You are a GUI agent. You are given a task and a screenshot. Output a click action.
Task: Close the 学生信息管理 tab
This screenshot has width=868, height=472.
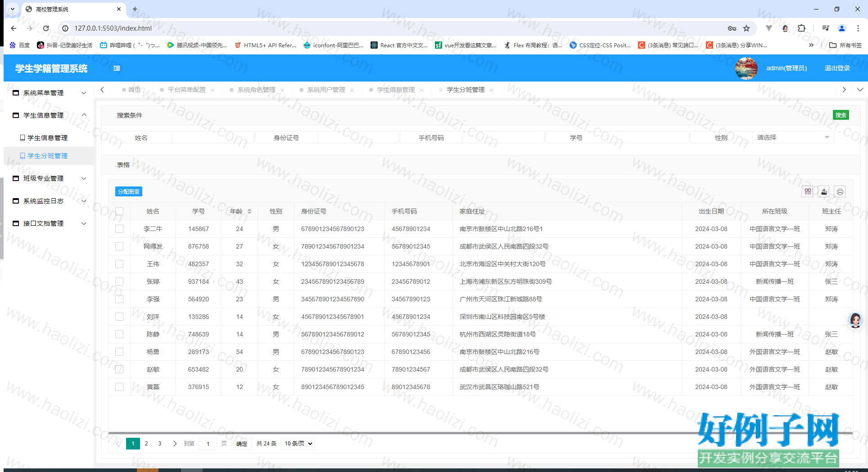pyautogui.click(x=422, y=90)
